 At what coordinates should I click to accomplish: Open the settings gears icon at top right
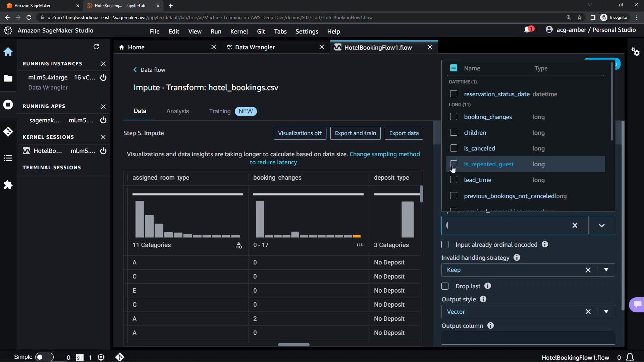(x=635, y=52)
